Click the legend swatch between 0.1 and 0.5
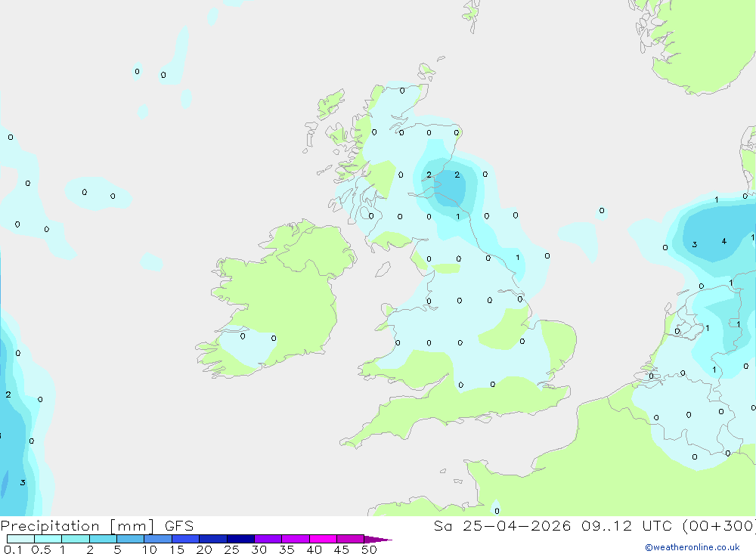Viewport: 756px width, 554px height. (20, 539)
